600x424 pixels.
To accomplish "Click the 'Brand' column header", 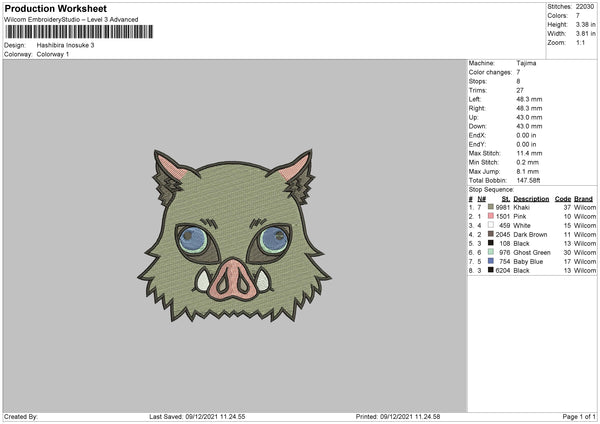I will (x=584, y=199).
